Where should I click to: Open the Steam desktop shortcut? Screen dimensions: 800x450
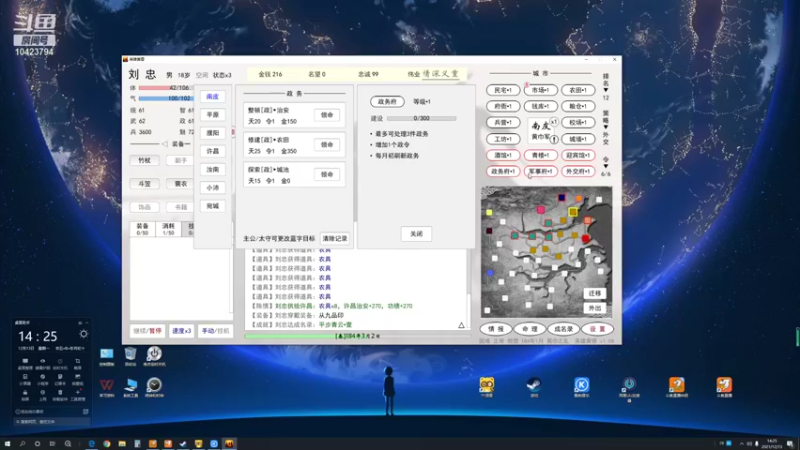click(x=534, y=385)
